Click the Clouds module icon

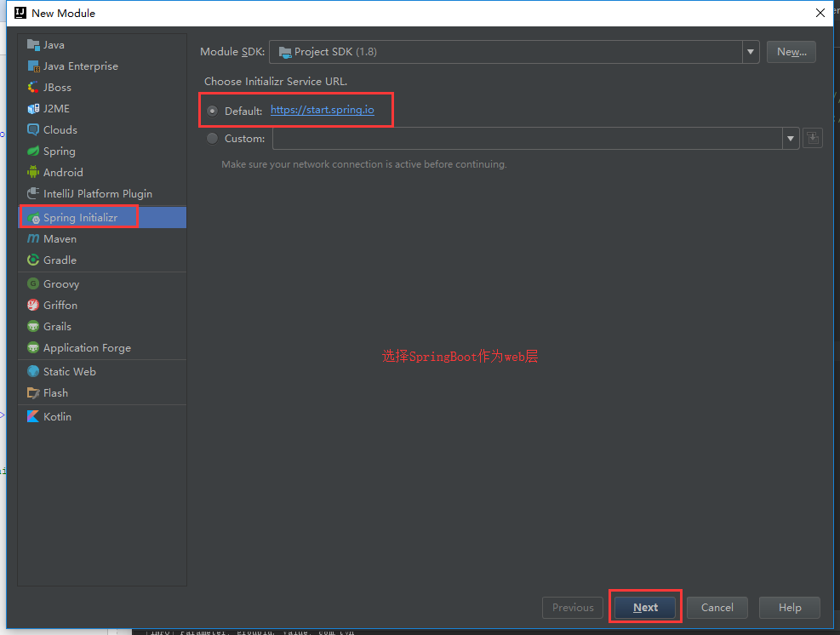33,129
